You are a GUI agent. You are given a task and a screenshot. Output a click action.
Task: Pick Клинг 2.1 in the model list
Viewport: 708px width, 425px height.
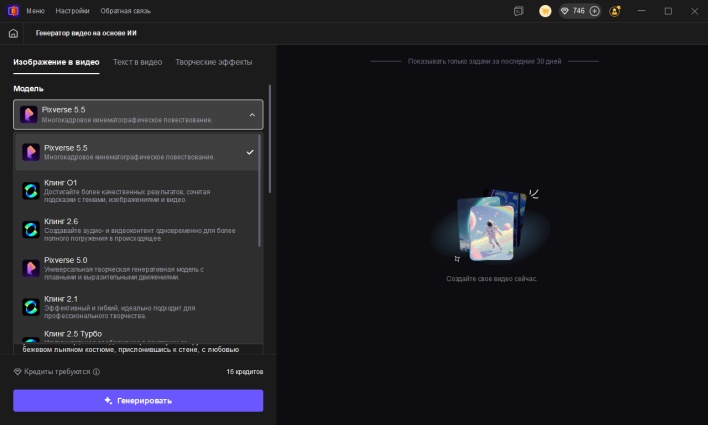point(138,306)
